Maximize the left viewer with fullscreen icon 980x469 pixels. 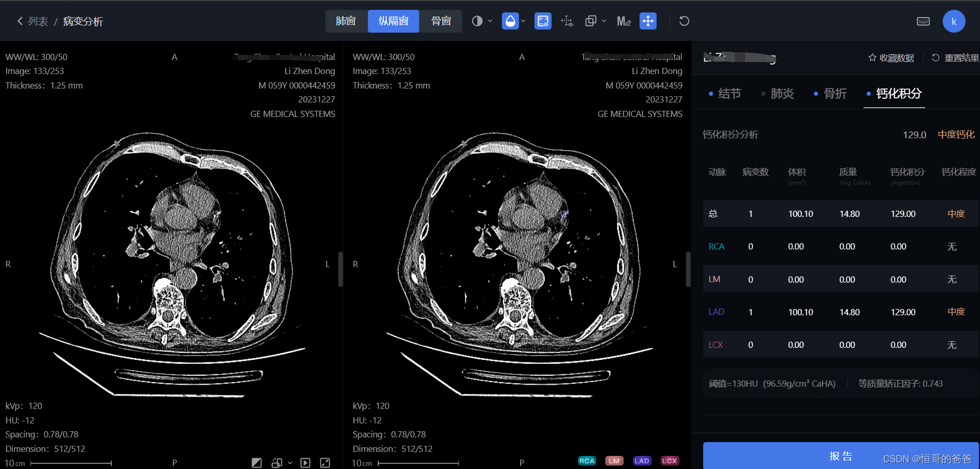(325, 463)
